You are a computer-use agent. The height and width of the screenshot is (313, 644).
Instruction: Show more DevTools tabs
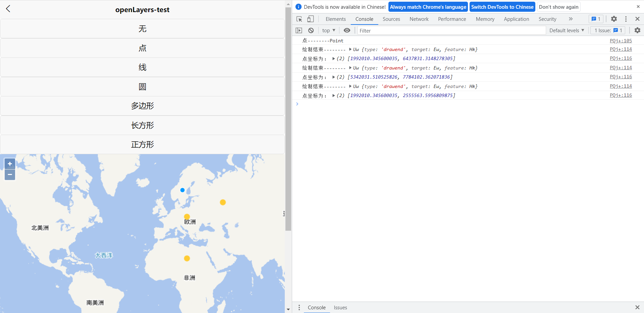pos(571,19)
